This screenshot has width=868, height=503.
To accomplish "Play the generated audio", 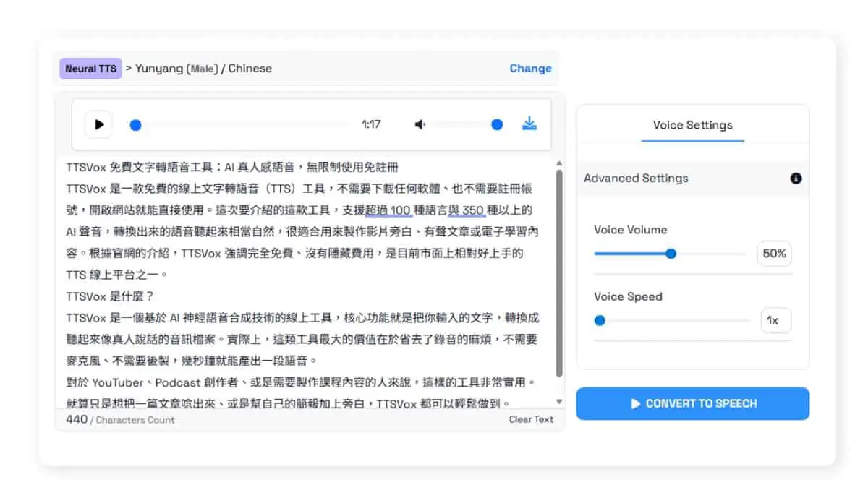I will [x=98, y=124].
